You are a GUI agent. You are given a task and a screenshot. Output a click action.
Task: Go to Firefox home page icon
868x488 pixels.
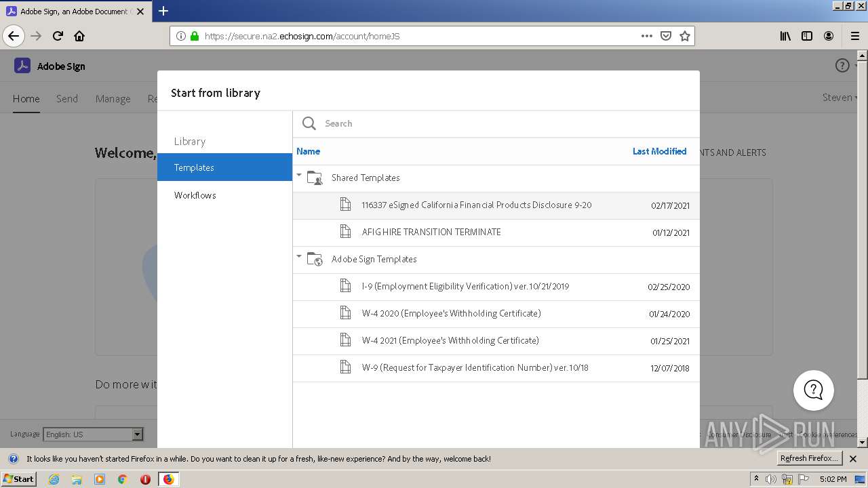click(x=79, y=36)
